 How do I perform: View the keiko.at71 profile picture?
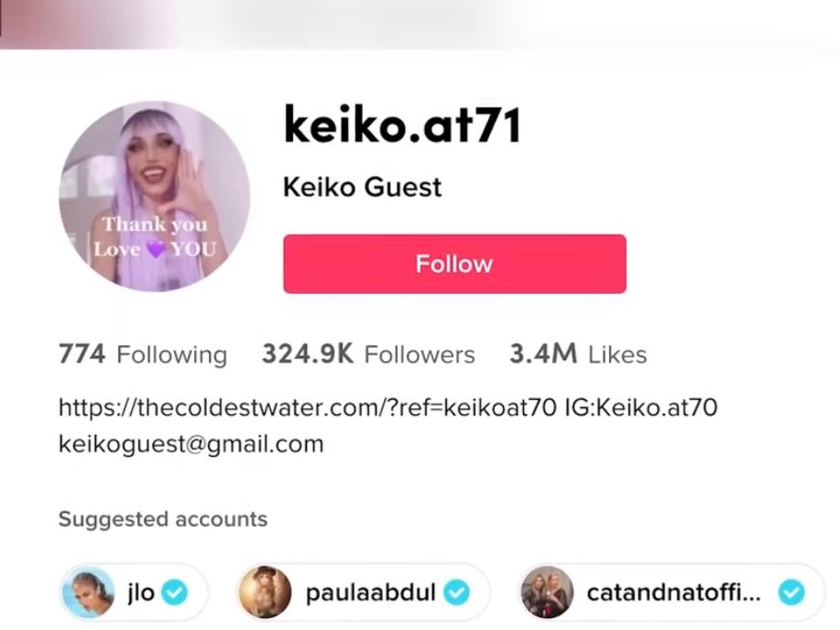[155, 196]
